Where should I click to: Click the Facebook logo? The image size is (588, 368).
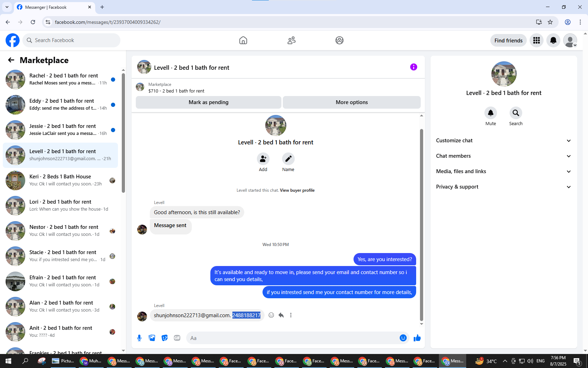pos(13,40)
